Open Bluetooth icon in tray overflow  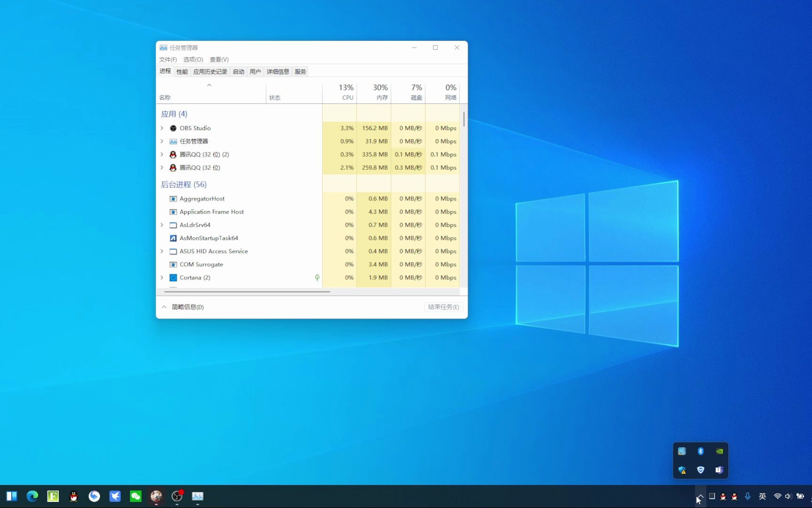click(x=701, y=451)
